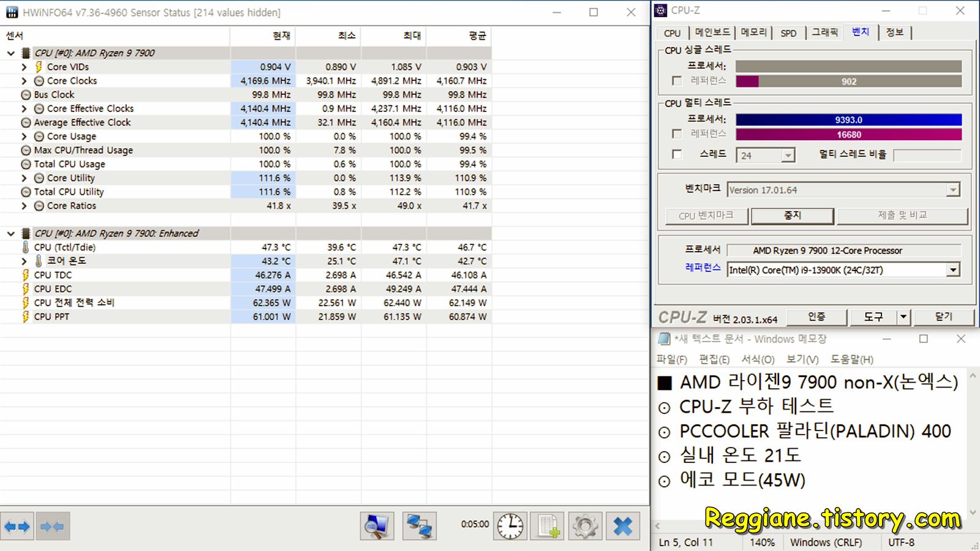
Task: Click the blue X close sensors icon
Action: click(623, 526)
